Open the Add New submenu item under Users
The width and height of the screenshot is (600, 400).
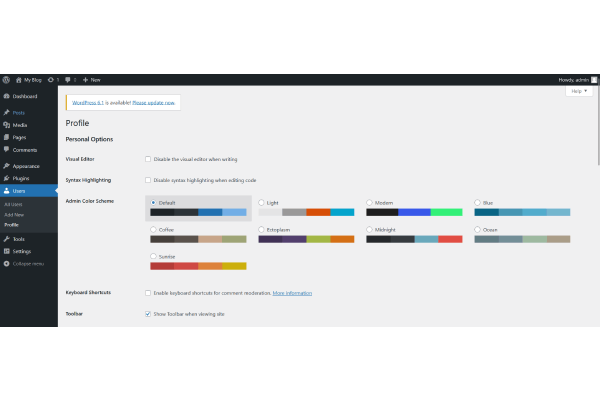point(14,214)
